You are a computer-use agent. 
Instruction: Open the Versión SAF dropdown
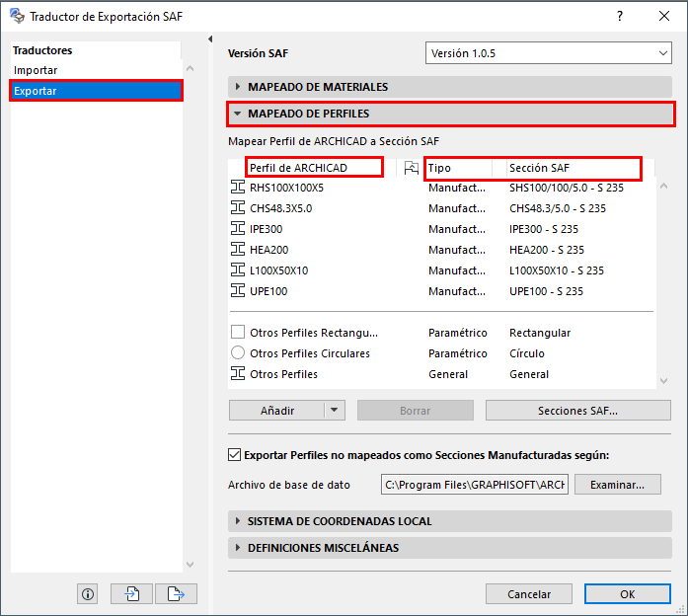[549, 53]
